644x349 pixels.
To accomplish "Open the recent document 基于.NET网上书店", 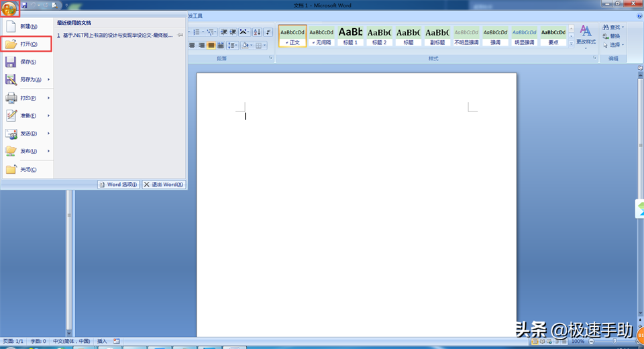I will [119, 36].
